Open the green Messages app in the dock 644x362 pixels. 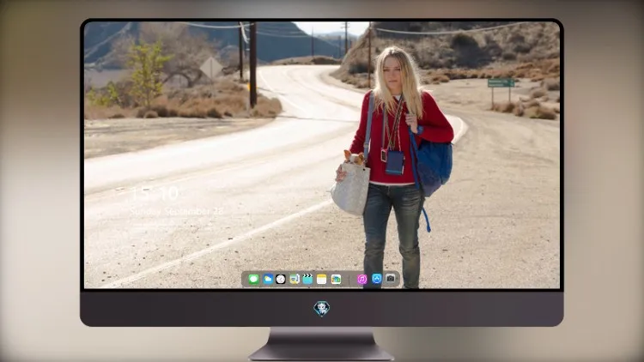coord(253,279)
